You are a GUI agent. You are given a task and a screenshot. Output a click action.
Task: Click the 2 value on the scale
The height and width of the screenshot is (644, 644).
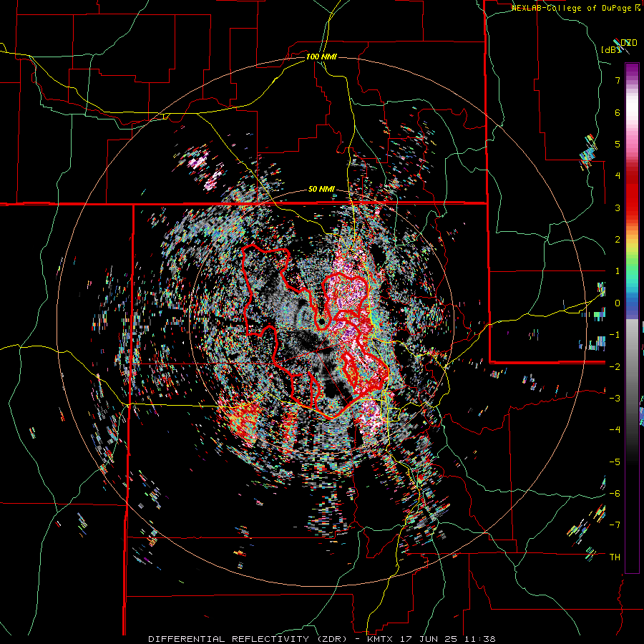coord(618,240)
